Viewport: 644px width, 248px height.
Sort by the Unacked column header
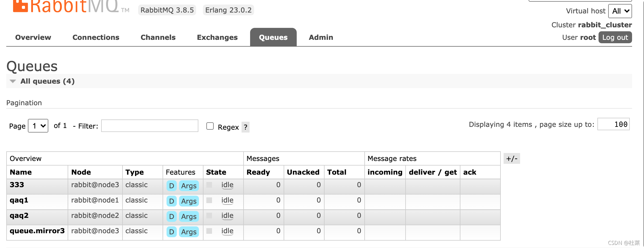coord(303,172)
